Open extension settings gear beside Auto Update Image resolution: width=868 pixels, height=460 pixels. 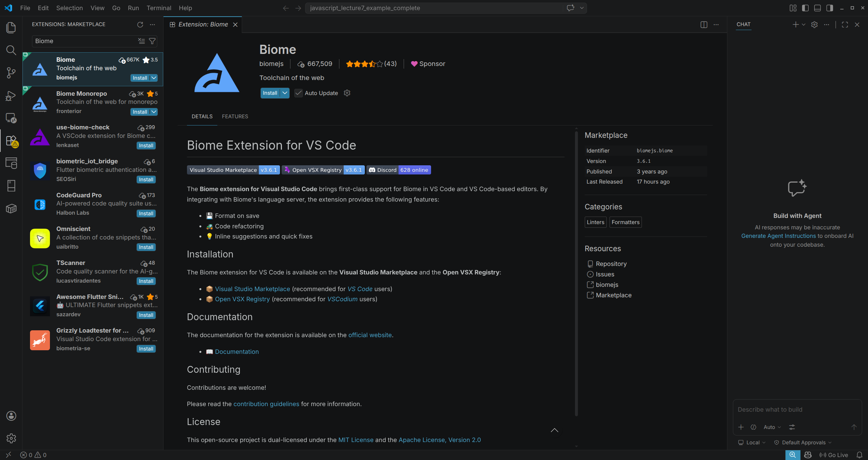(347, 93)
